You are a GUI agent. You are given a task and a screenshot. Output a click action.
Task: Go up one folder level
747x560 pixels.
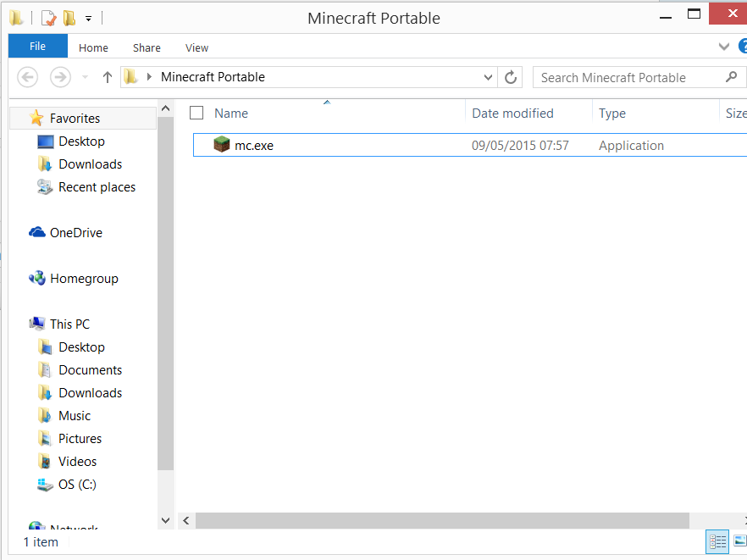[x=108, y=77]
